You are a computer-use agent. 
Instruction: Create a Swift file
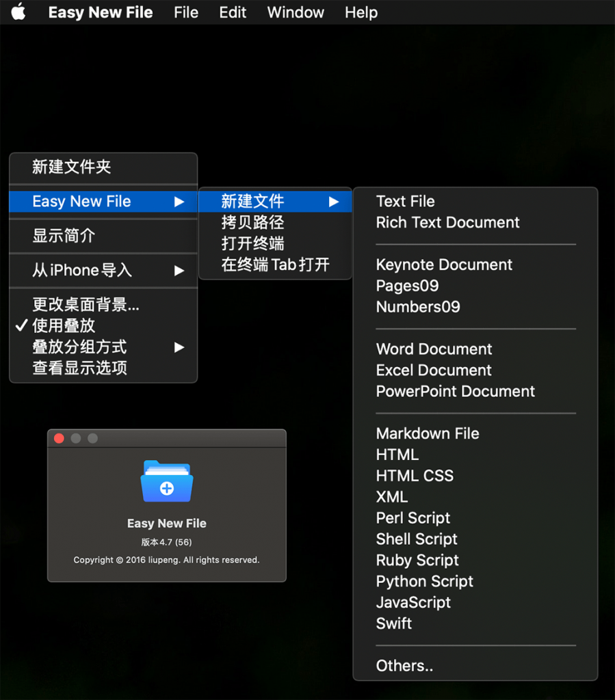click(x=475, y=623)
